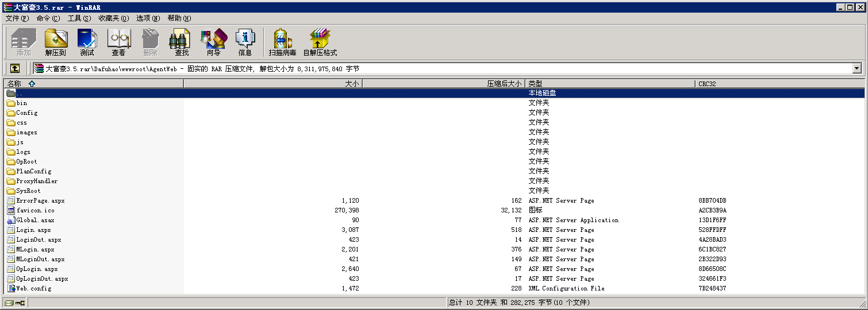
Task: Select the ProxyHandler folder
Action: click(37, 181)
